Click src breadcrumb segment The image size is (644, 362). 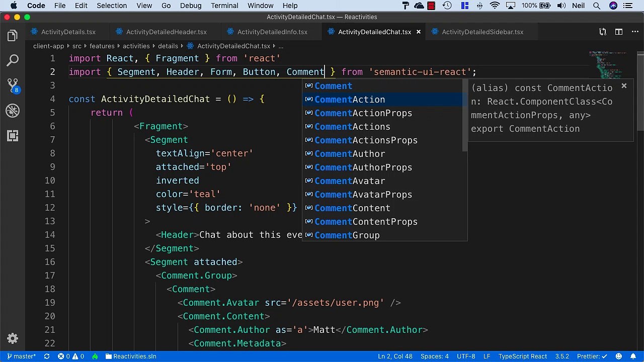coord(76,46)
